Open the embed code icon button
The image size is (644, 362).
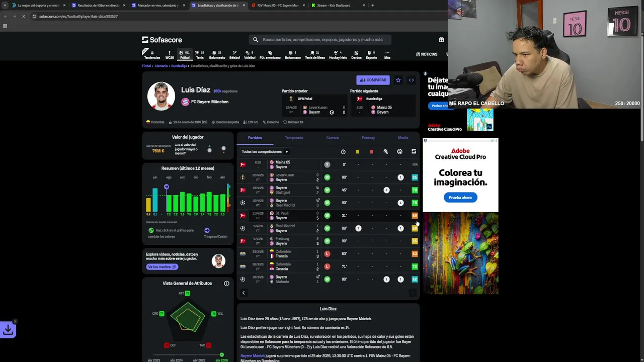(411, 80)
